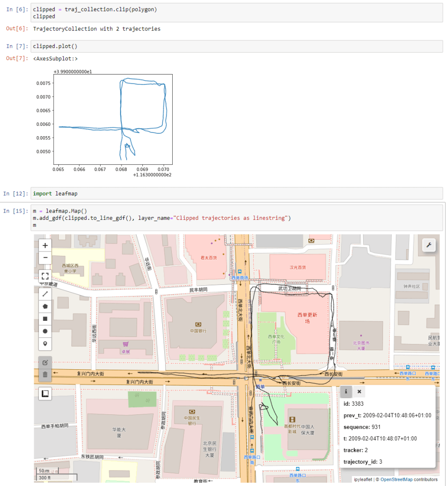The height and width of the screenshot is (486, 448).
Task: Toggle the info button in attribute popup
Action: coord(346,392)
